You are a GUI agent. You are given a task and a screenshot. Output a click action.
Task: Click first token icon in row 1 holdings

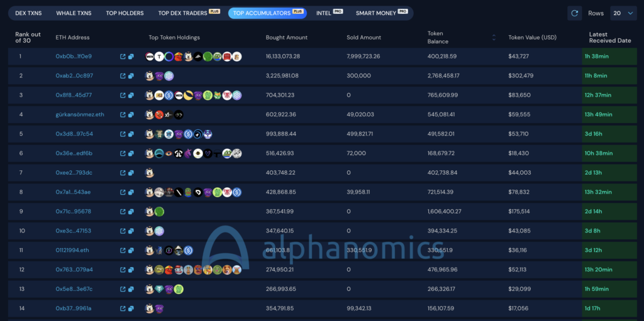(150, 57)
